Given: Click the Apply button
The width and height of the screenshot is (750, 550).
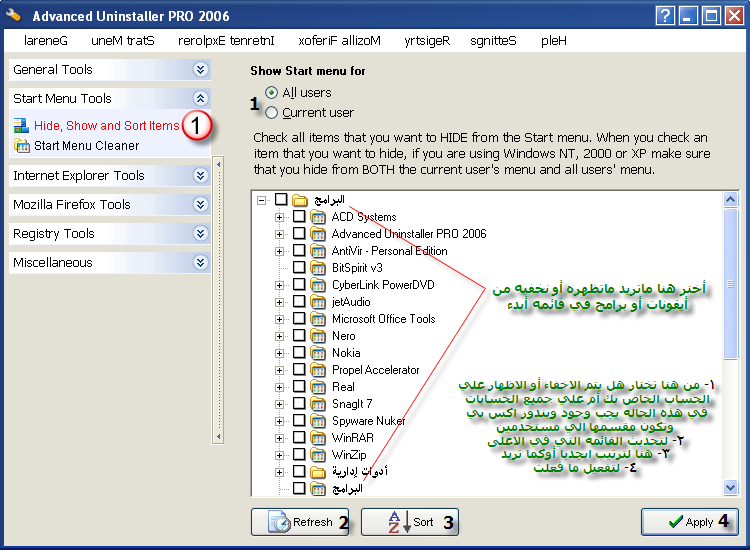Looking at the screenshot, I should point(690,522).
